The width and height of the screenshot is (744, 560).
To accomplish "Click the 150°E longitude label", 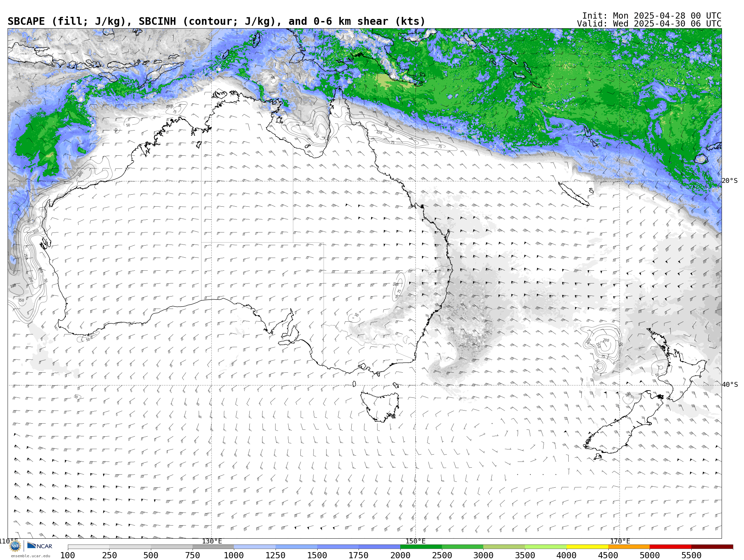I will pyautogui.click(x=416, y=541).
